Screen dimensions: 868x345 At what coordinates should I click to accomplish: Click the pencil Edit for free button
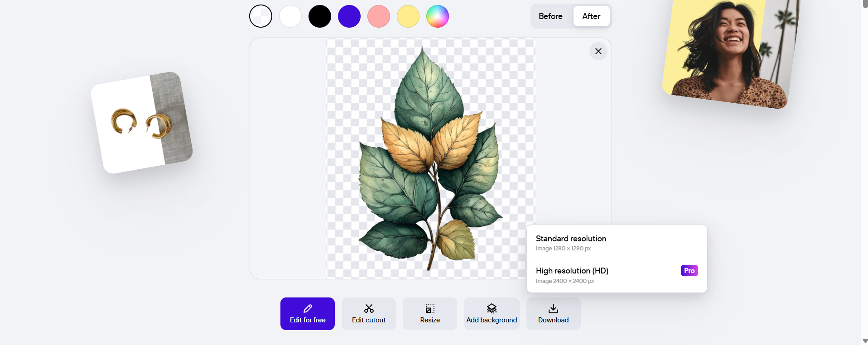pyautogui.click(x=307, y=314)
